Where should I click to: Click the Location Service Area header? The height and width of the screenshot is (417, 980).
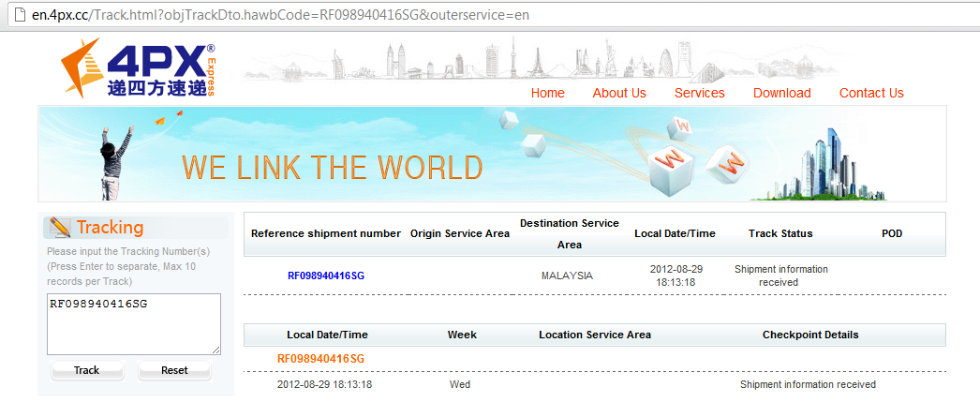tap(595, 335)
